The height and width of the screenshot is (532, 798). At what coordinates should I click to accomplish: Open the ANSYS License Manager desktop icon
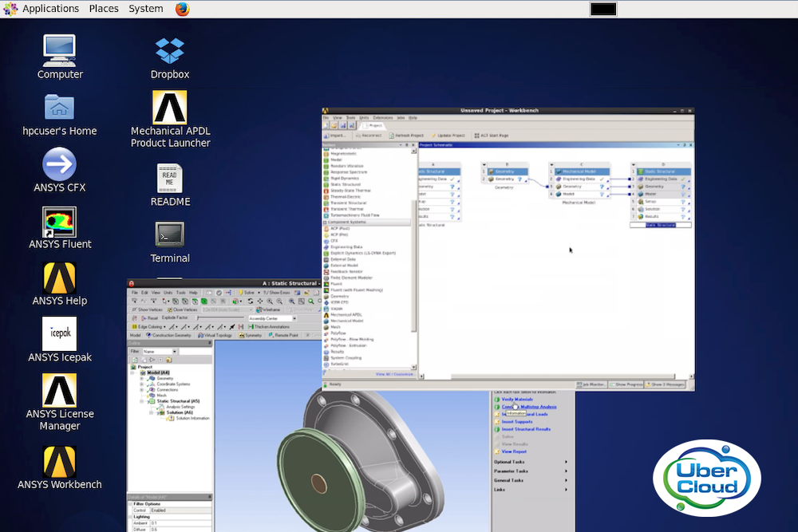(60, 390)
